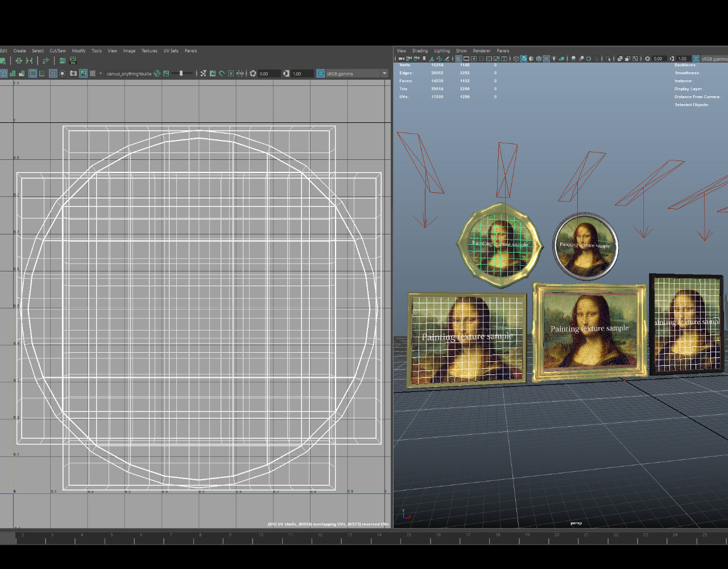Select the round silver-framed painting
The width and height of the screenshot is (728, 569).
tap(585, 246)
